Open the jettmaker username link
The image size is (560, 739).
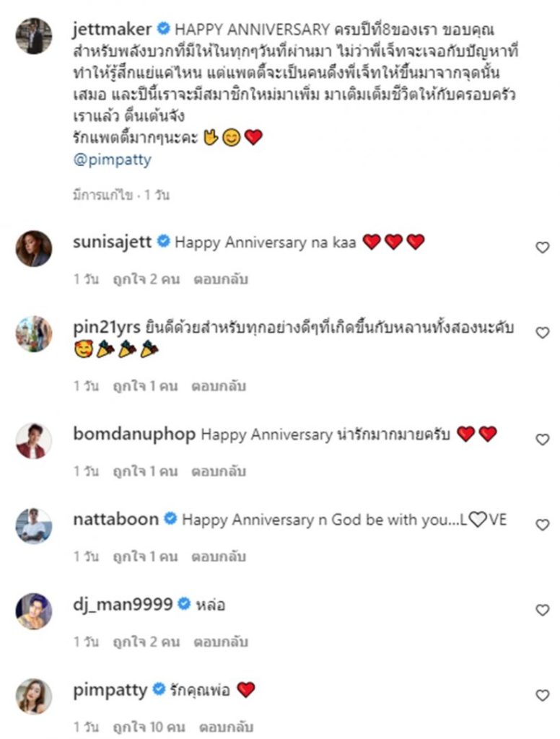[x=113, y=30]
